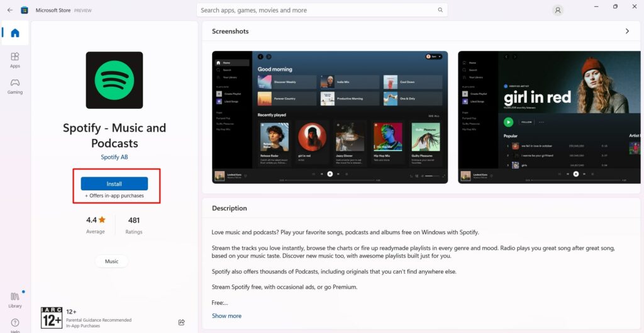The height and width of the screenshot is (333, 644).
Task: Click the Description section heading
Action: [x=230, y=208]
